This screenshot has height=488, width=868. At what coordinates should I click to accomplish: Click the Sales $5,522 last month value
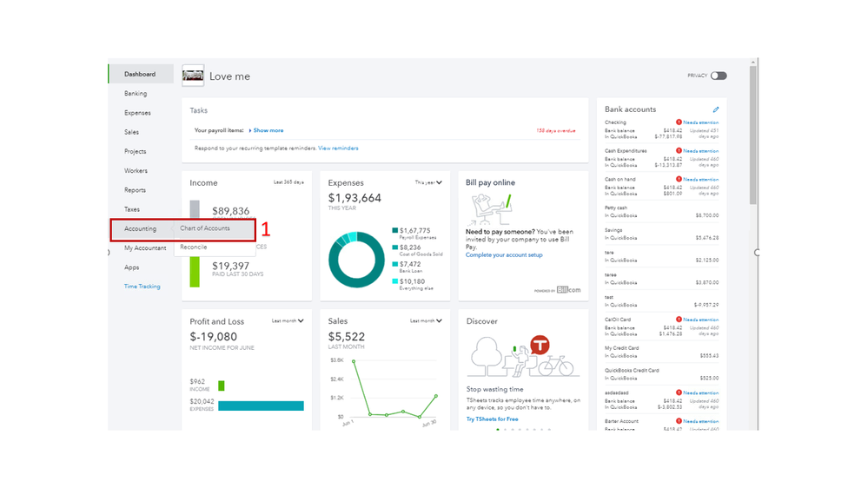click(347, 337)
